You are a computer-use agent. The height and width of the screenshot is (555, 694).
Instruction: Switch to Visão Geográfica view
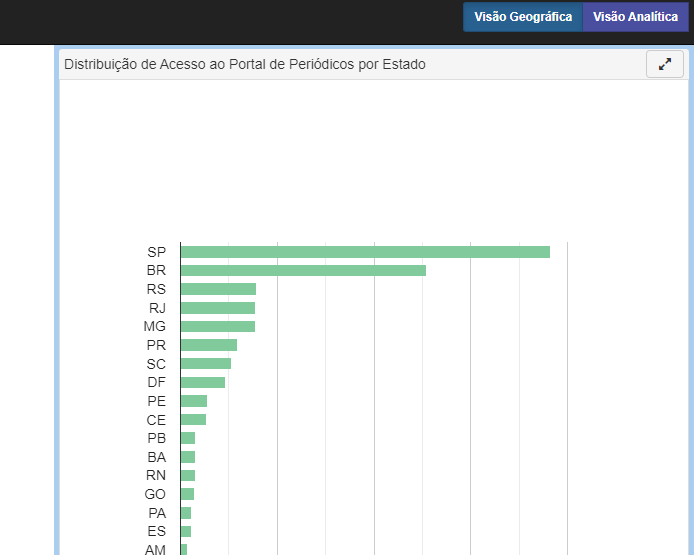coord(523,17)
